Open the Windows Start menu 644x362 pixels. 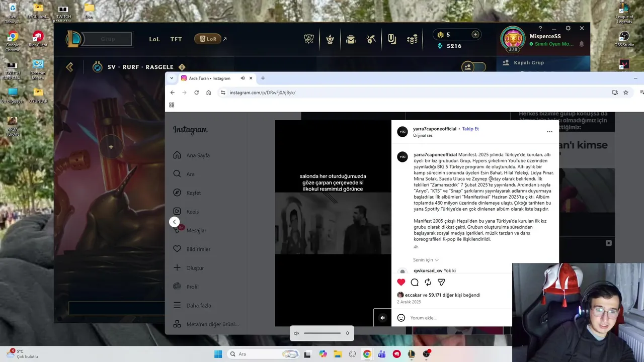pos(218,354)
